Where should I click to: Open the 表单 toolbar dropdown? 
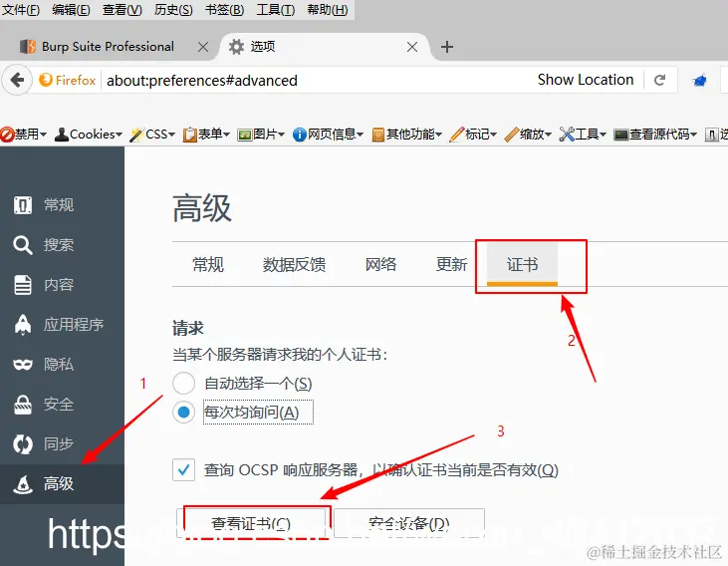coord(206,134)
